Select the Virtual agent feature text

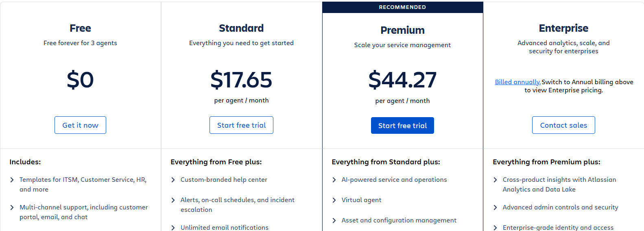(361, 200)
